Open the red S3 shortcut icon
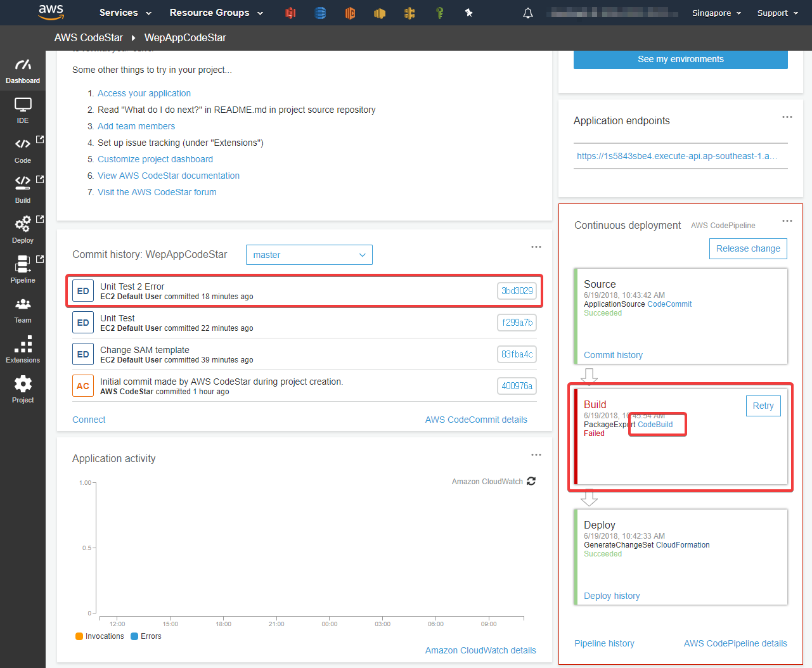 click(290, 13)
